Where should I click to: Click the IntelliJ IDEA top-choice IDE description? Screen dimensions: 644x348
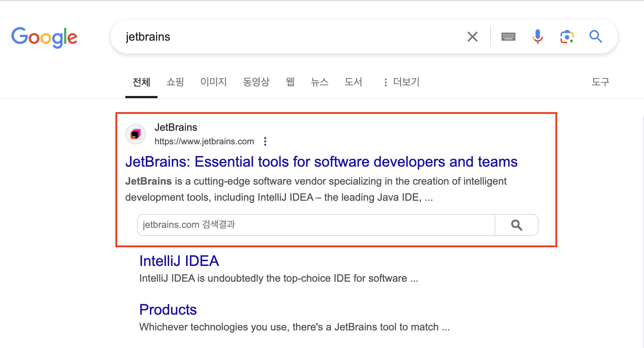(x=279, y=278)
